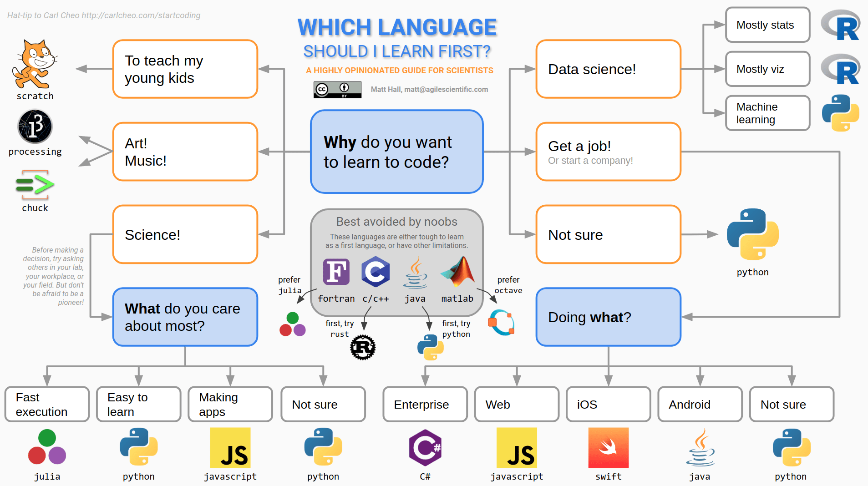Select the Rust logo below c/c++
Screen dimensions: 868x486
coord(363,347)
